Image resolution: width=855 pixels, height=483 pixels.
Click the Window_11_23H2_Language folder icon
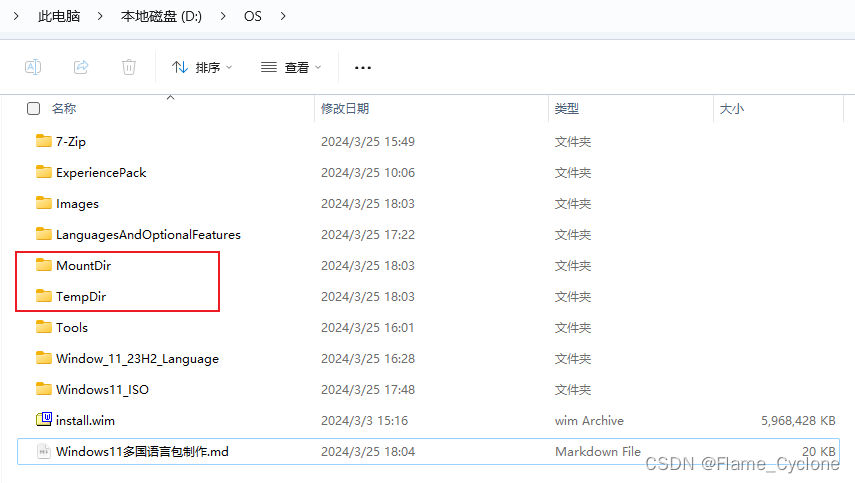point(44,358)
